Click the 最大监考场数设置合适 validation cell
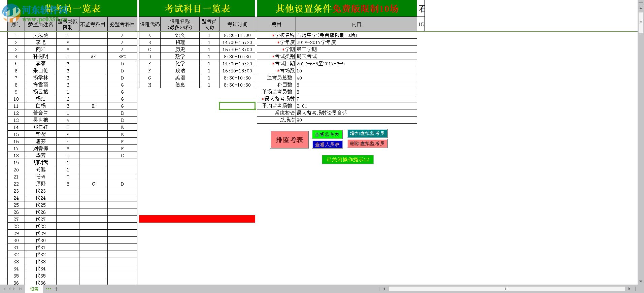Screen dimensions: 644x293 356,113
